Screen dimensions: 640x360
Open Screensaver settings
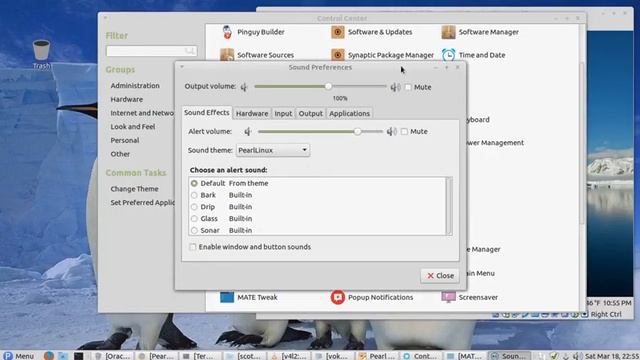click(x=469, y=297)
